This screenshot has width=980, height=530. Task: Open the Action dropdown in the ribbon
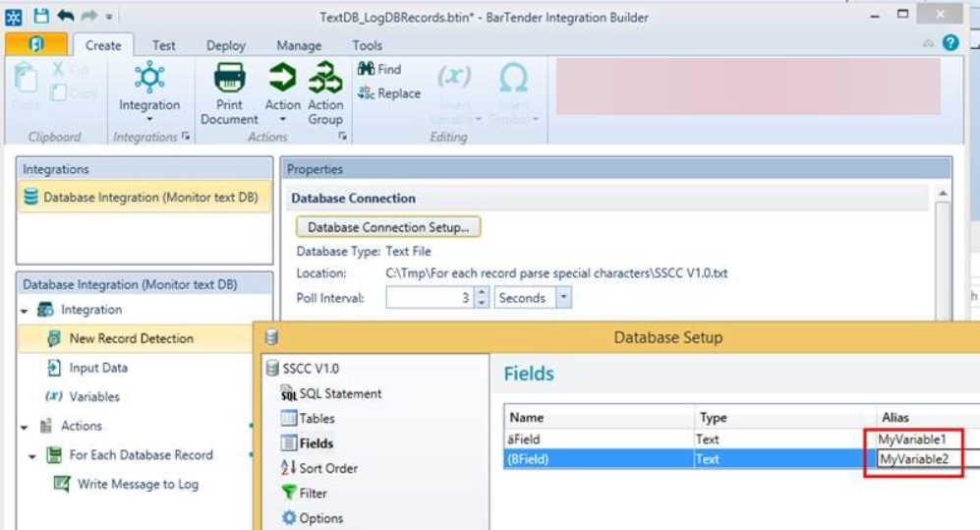click(282, 92)
